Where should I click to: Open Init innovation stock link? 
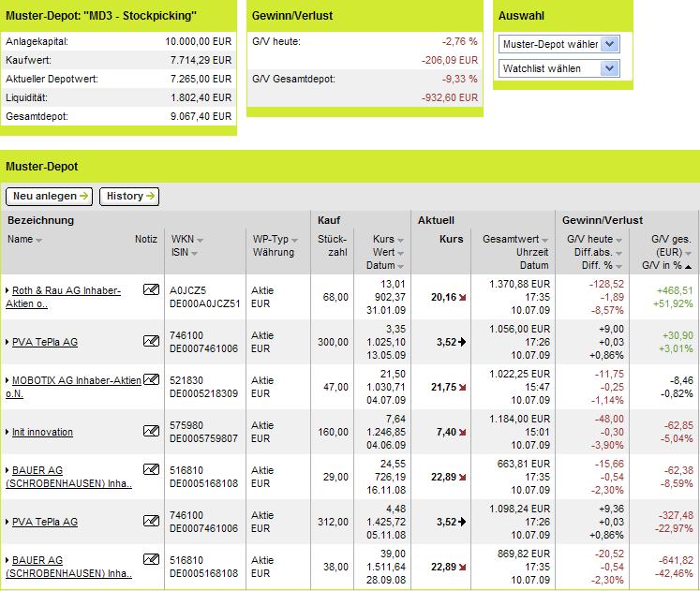42,432
